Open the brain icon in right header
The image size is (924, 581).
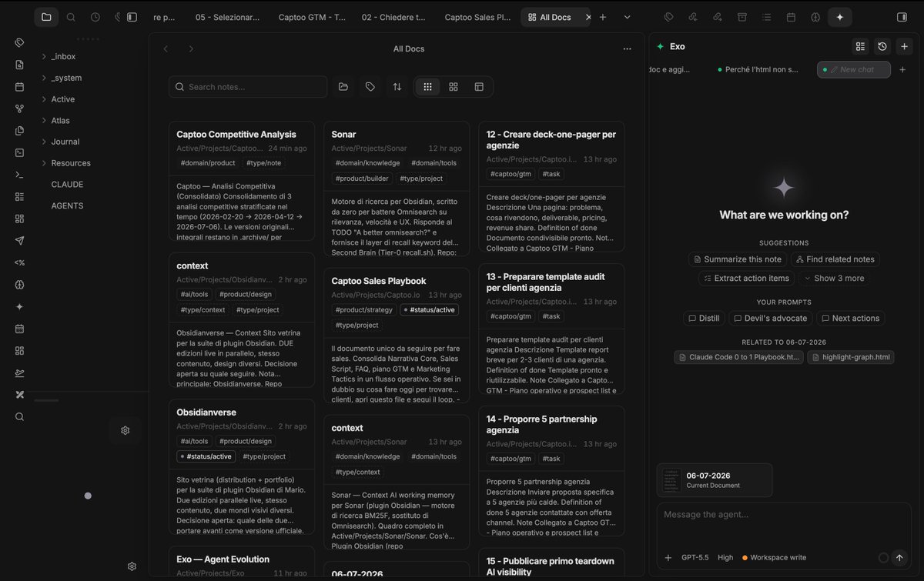[815, 17]
